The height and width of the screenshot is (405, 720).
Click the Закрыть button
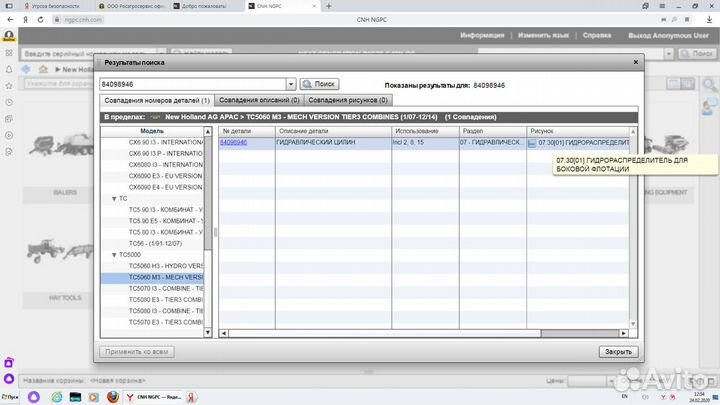pyautogui.click(x=617, y=352)
